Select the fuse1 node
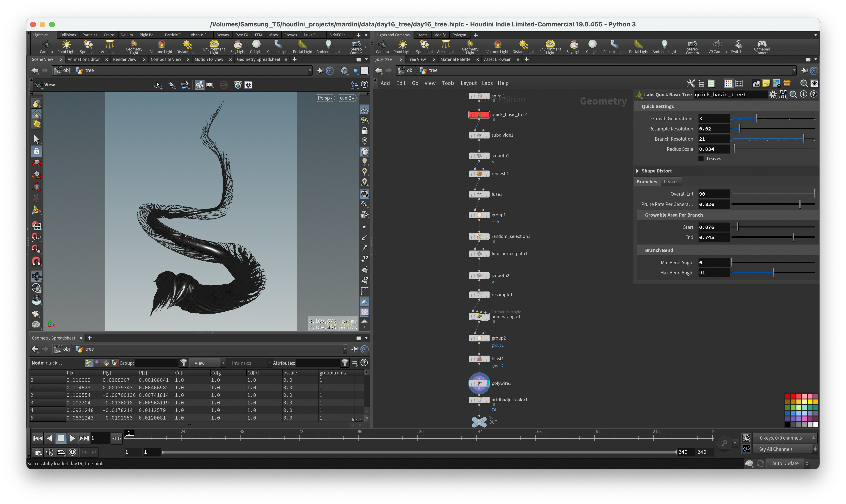846x504 pixels. click(479, 194)
